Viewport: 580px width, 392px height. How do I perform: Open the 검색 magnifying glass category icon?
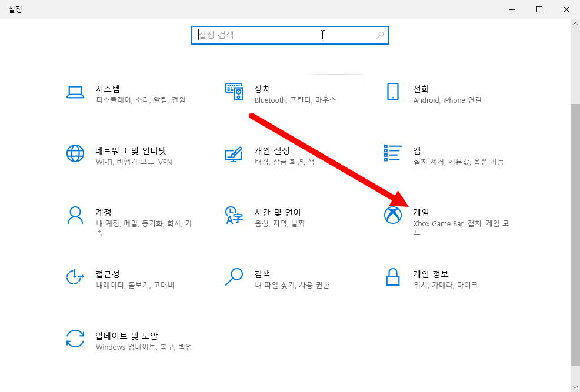234,277
